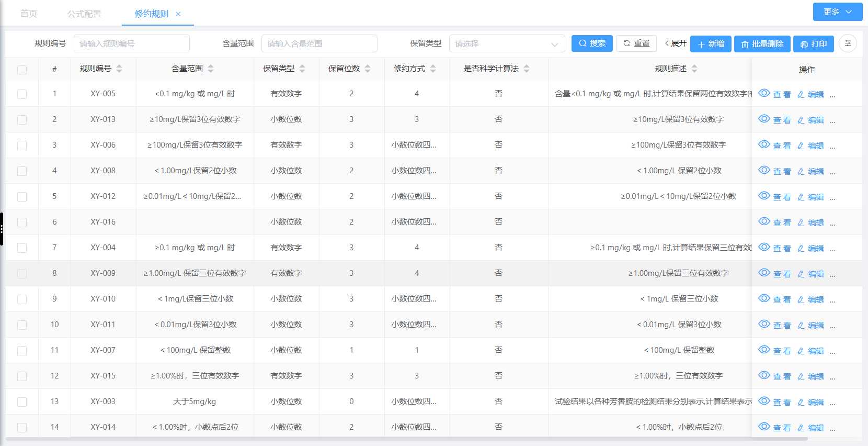This screenshot has height=446, width=868.
Task: Click the eye view icon for XY-005
Action: coord(764,93)
